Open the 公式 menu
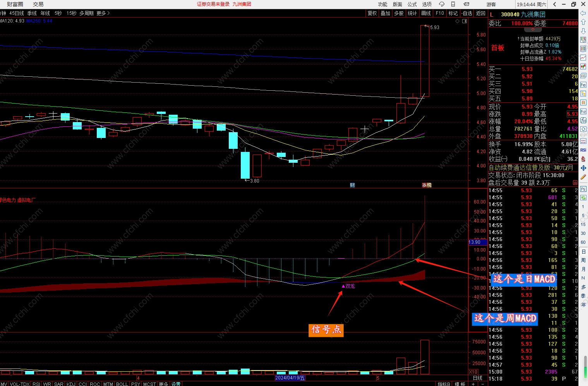Screen dimensions: 588x386 tap(412, 4)
